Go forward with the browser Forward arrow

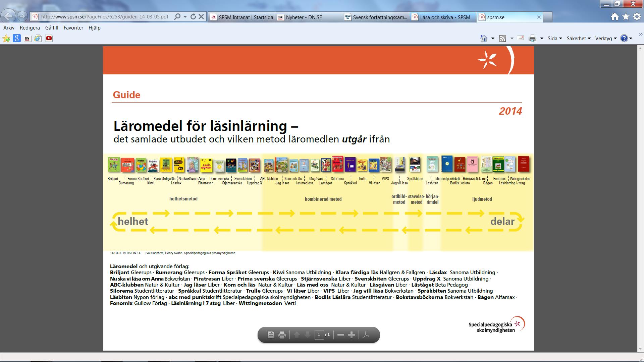[x=22, y=16]
